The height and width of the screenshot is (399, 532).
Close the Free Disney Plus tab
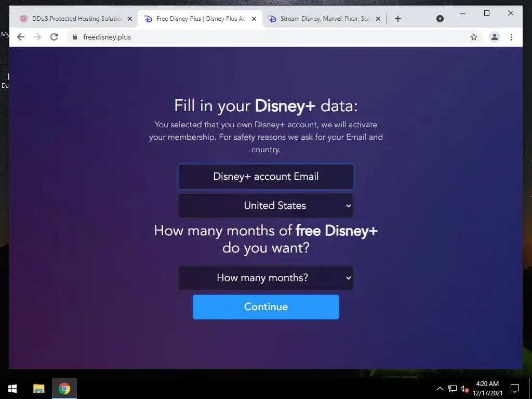pos(254,19)
